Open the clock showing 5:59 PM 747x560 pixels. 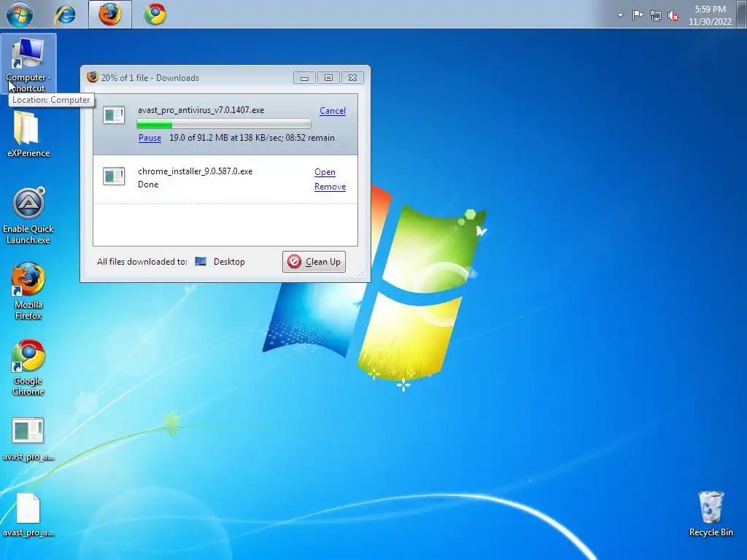(710, 15)
